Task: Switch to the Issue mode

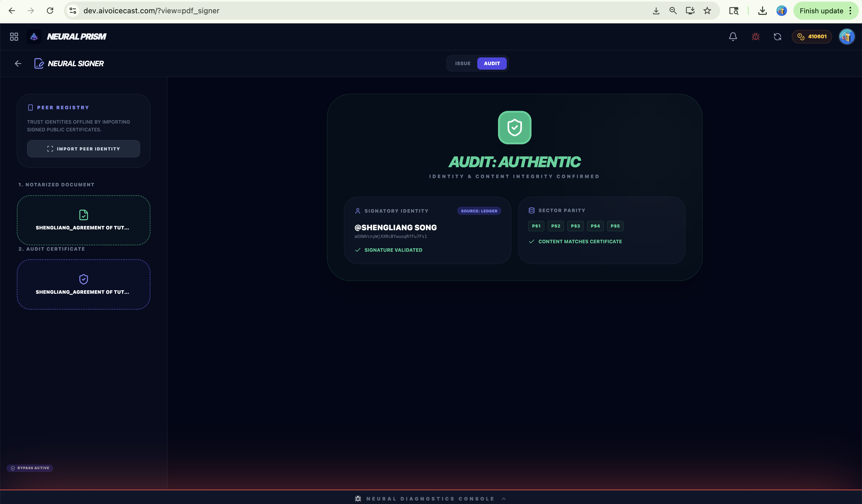Action: coord(462,64)
